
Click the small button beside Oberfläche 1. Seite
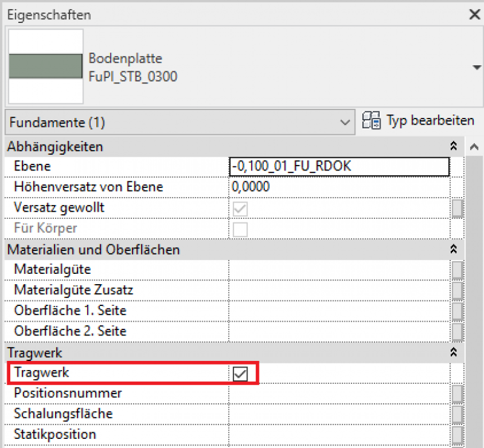coord(457,311)
